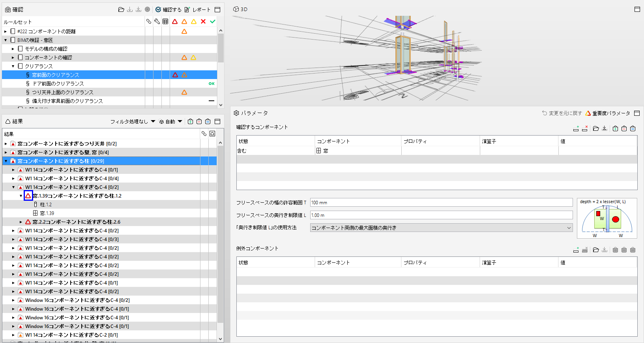This screenshot has width=644, height=343.
Task: Toggle the green accepted checkmark filter
Action: [x=213, y=21]
